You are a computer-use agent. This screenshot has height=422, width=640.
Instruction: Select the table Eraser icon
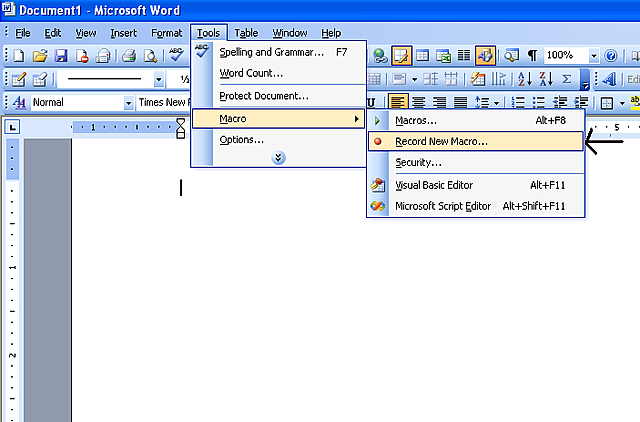(x=40, y=79)
